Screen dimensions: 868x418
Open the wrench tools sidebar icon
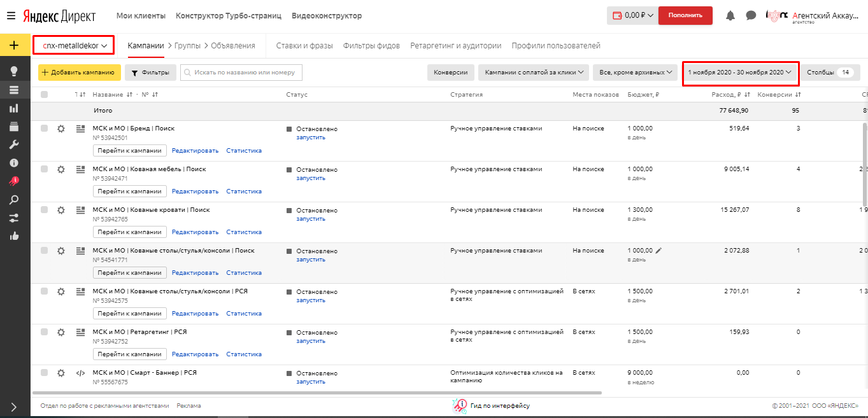(14, 145)
